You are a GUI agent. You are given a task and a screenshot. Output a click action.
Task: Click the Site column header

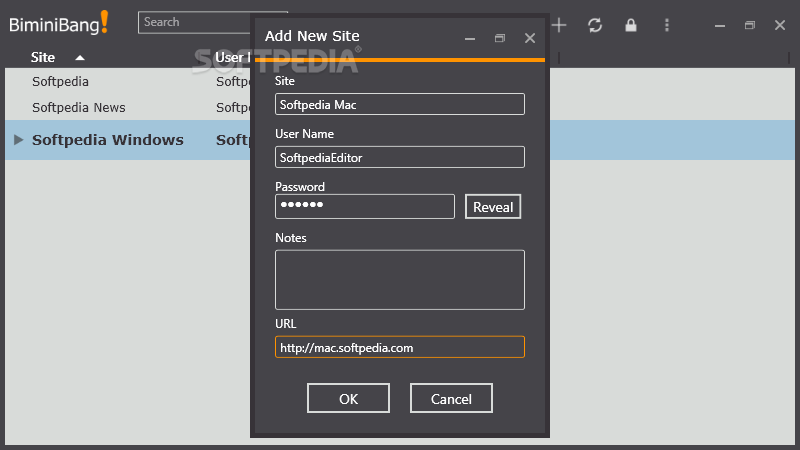pos(43,57)
